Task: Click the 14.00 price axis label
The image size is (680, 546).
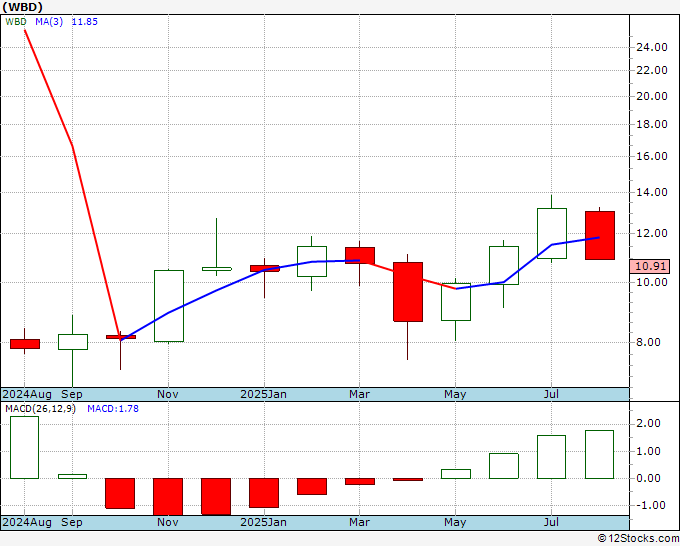Action: (652, 192)
